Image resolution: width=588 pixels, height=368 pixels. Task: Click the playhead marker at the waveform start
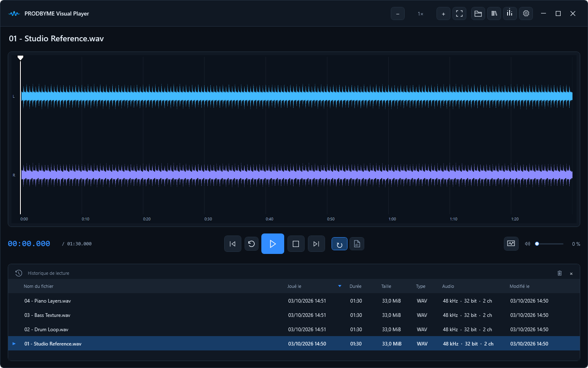(20, 58)
